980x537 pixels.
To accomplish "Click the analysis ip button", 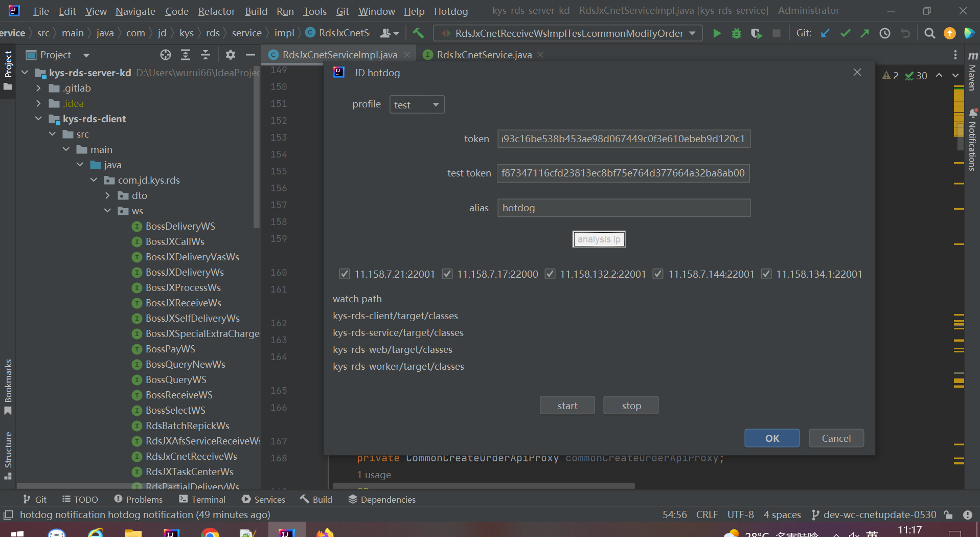I will tap(599, 239).
